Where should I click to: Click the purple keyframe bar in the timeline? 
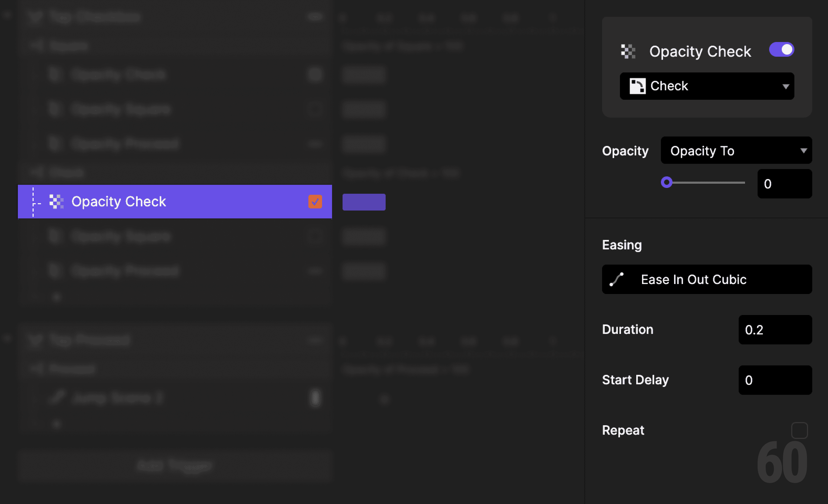[x=364, y=202]
